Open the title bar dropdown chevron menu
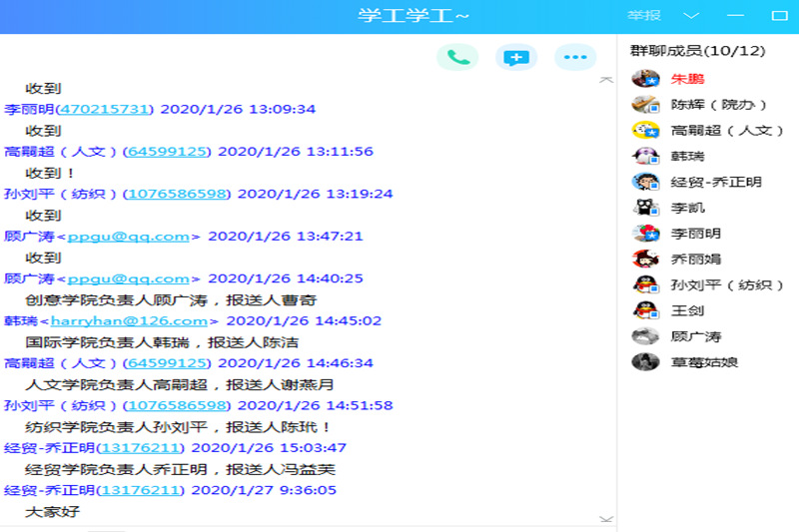This screenshot has height=532, width=799. click(691, 15)
